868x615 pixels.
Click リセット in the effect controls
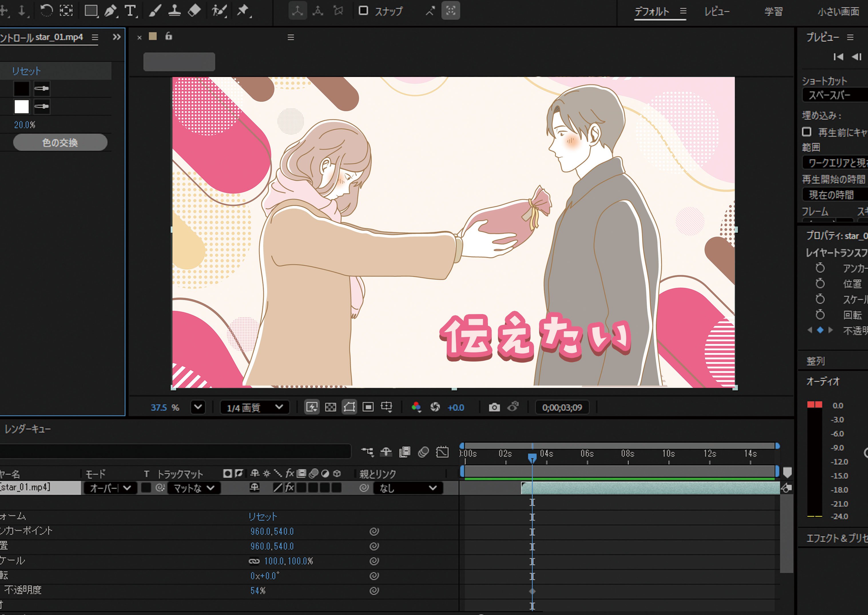(26, 71)
